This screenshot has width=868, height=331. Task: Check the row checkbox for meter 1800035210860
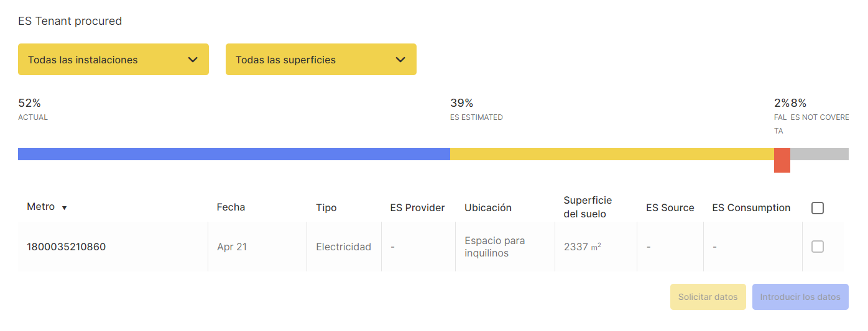(x=818, y=247)
